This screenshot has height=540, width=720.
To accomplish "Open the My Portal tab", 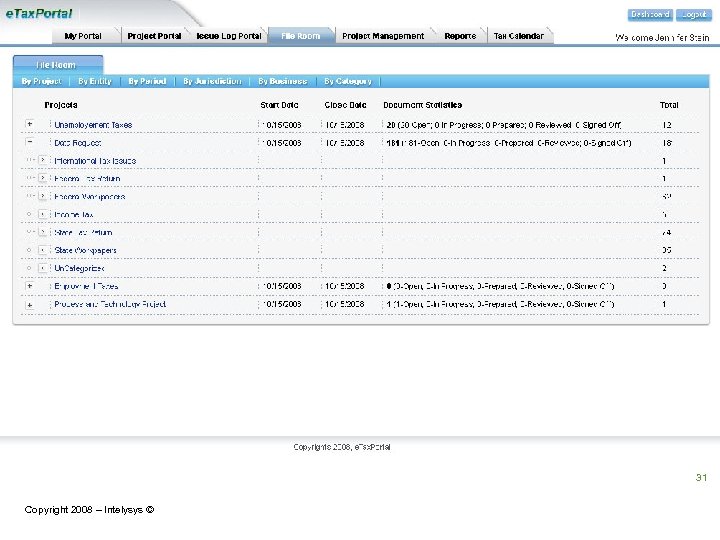I will pos(83,36).
